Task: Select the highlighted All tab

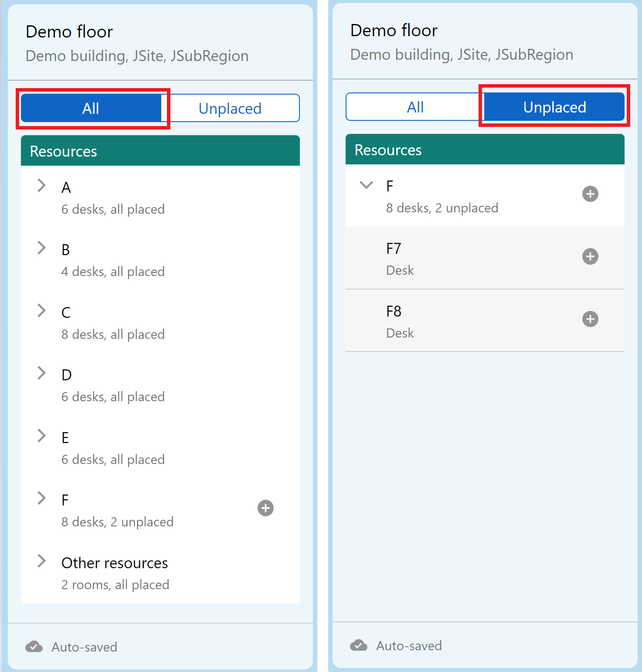Action: [x=91, y=108]
